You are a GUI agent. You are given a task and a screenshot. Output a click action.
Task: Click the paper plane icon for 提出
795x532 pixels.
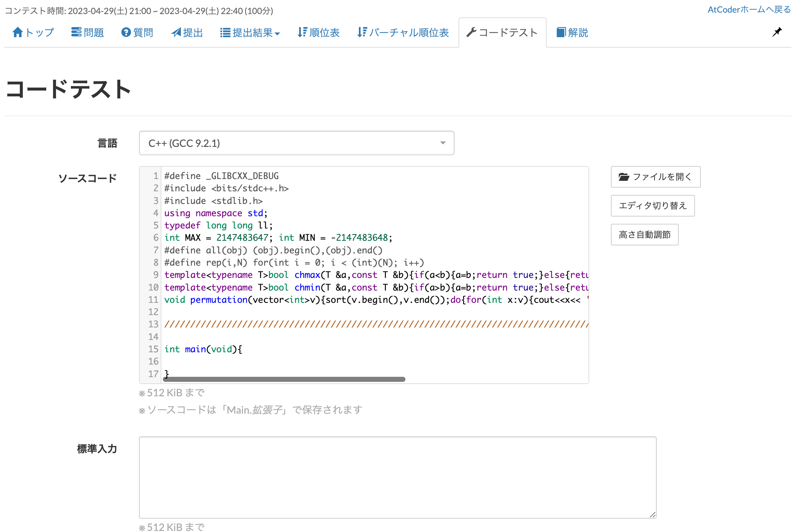coord(176,32)
